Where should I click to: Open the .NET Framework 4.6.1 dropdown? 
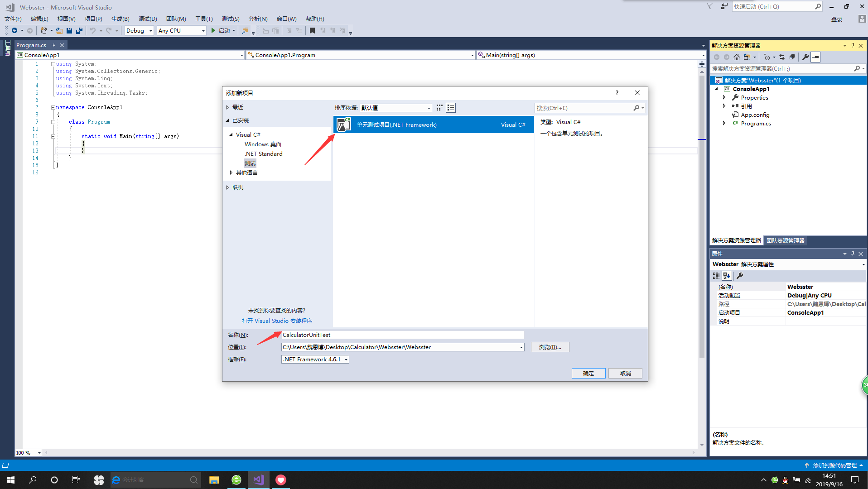coord(315,359)
